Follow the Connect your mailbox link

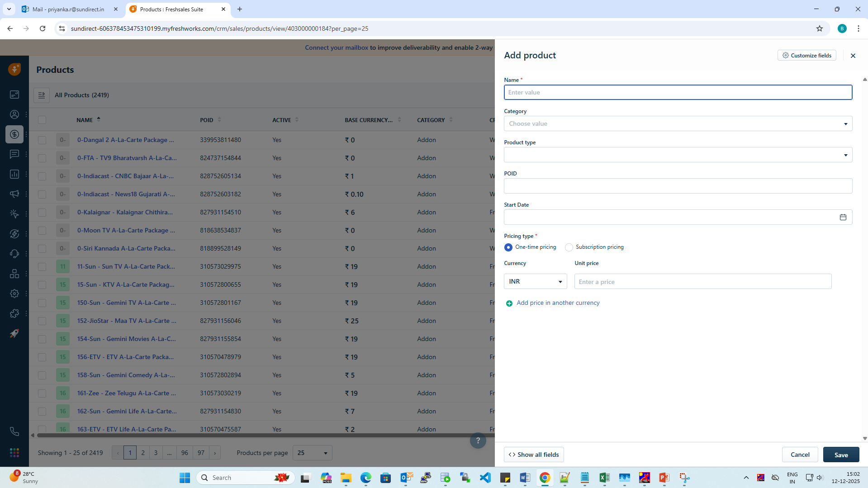[x=337, y=47]
